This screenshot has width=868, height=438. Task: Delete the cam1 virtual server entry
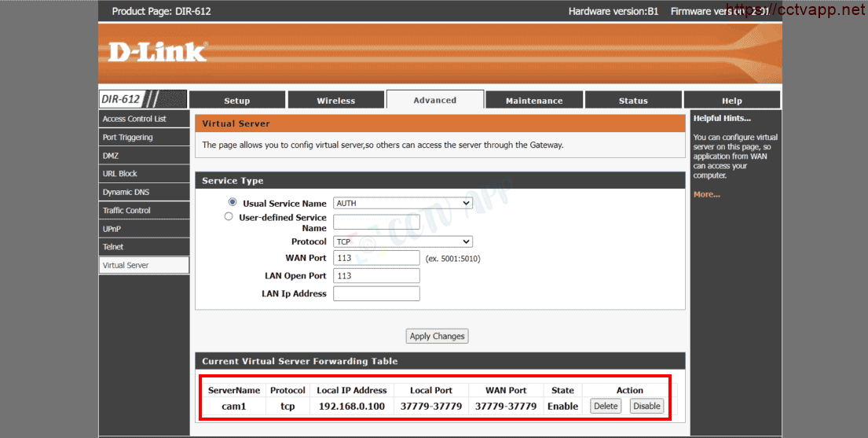(605, 406)
